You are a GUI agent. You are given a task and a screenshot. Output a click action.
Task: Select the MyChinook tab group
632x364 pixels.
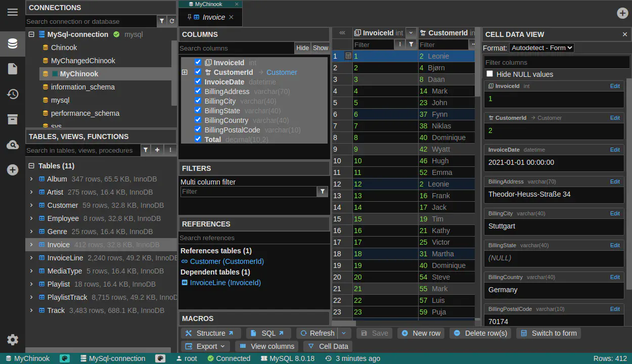click(x=208, y=4)
